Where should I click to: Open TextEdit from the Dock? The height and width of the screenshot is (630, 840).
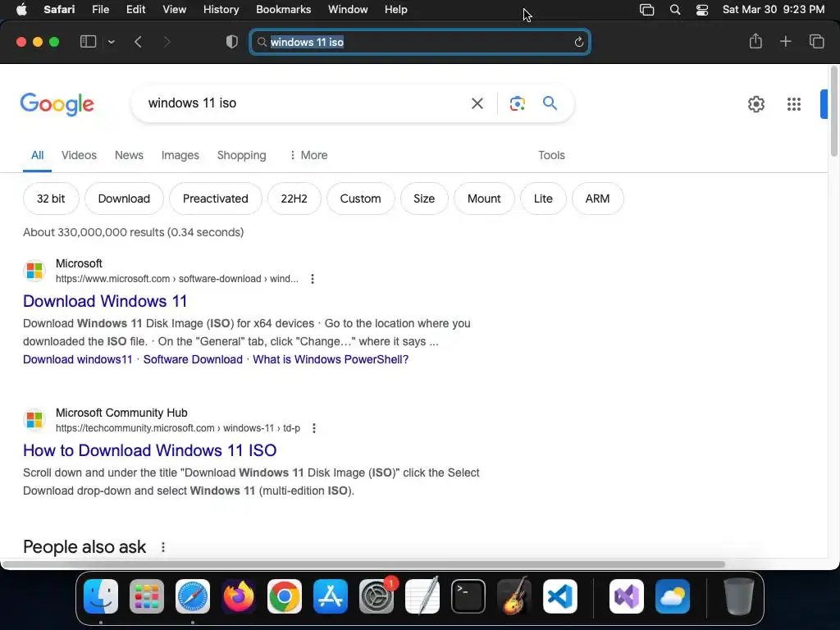(x=422, y=596)
